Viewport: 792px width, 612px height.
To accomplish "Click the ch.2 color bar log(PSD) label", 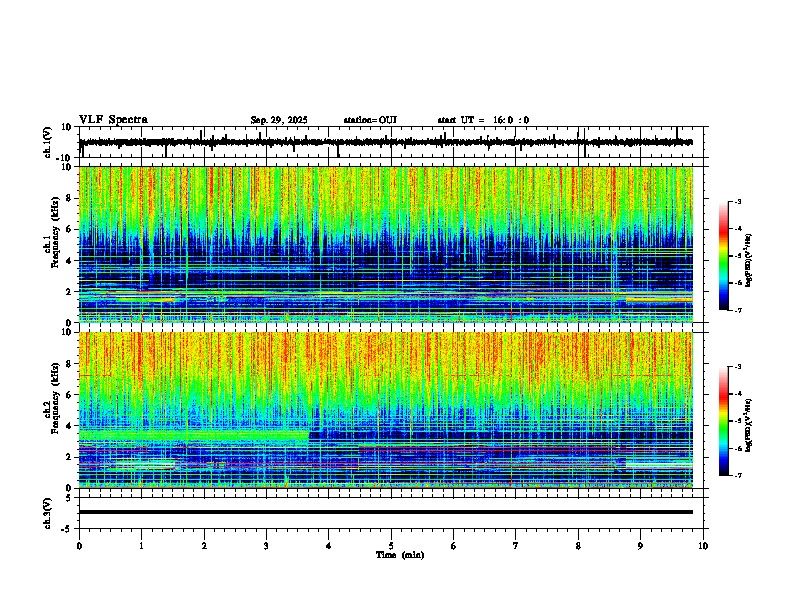I will pyautogui.click(x=749, y=425).
